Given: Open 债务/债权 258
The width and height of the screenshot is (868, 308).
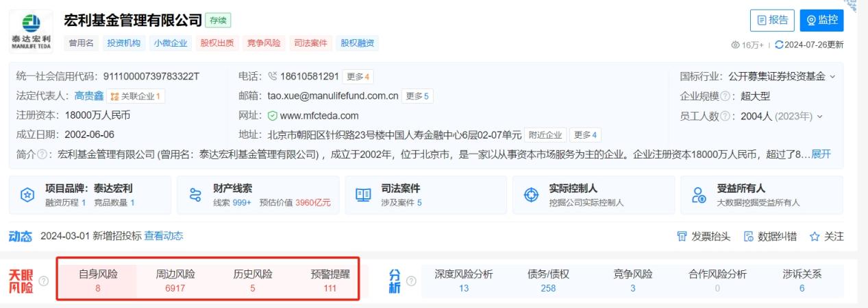Looking at the screenshot, I should click(x=548, y=281).
